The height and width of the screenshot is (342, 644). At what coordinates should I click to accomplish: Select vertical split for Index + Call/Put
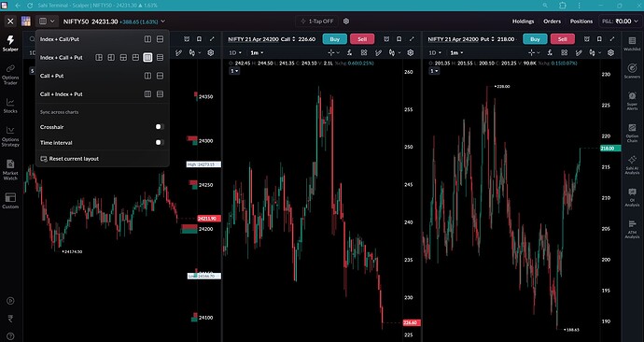point(147,39)
